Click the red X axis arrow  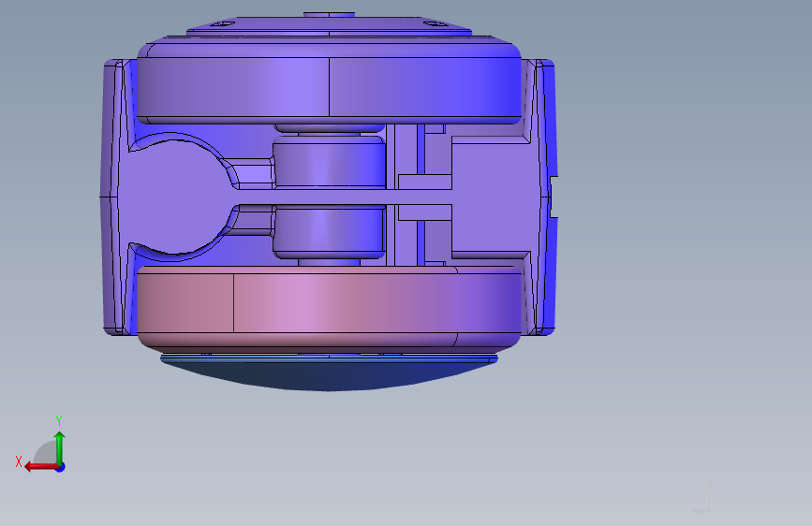coord(41,467)
